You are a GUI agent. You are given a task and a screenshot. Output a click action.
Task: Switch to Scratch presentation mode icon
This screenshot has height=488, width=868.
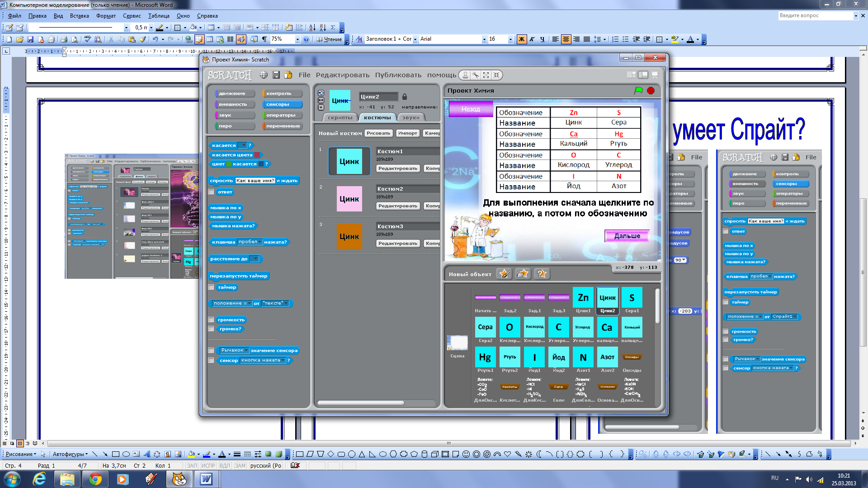click(654, 75)
